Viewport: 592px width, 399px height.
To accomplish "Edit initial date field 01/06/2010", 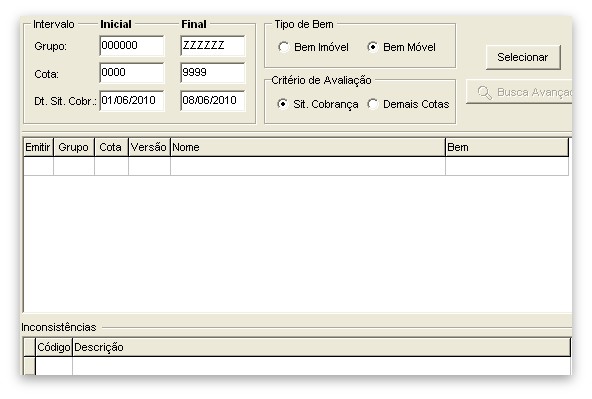I will pos(132,100).
